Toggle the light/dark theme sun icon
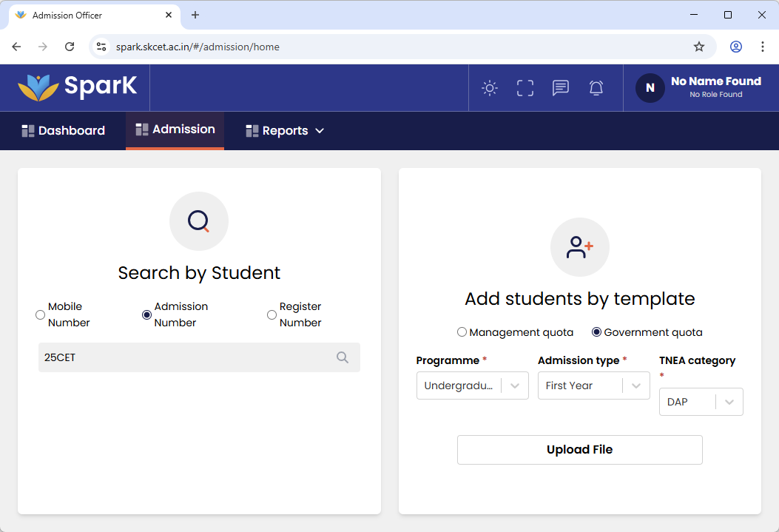 [x=489, y=88]
